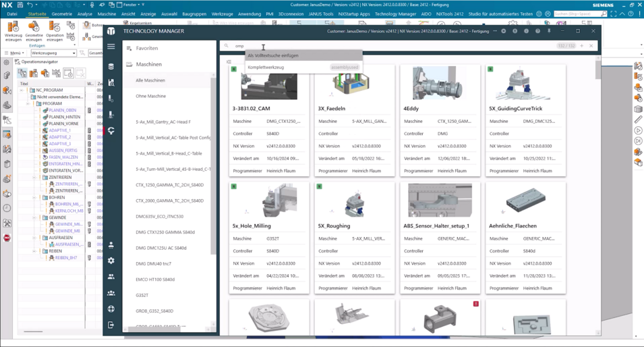This screenshot has width=644, height=347.
Task: Collapse the AUSFRAESEN group
Action: pyautogui.click(x=34, y=238)
